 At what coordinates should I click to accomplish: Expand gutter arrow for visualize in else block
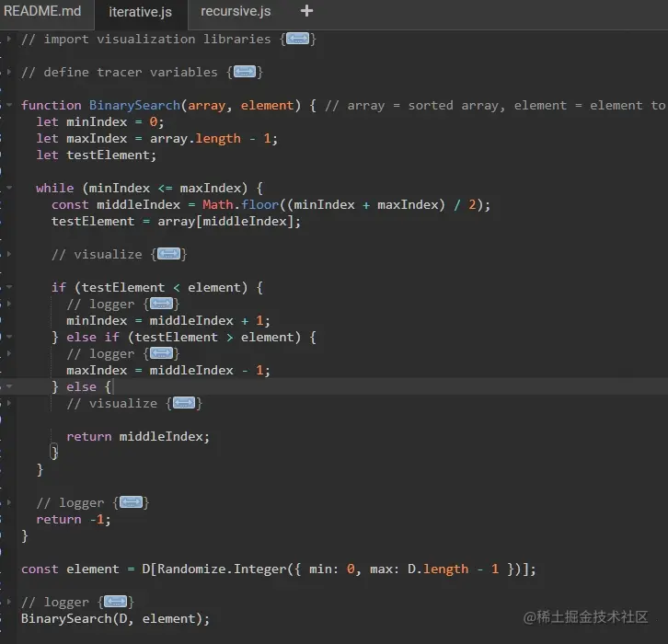(x=8, y=403)
